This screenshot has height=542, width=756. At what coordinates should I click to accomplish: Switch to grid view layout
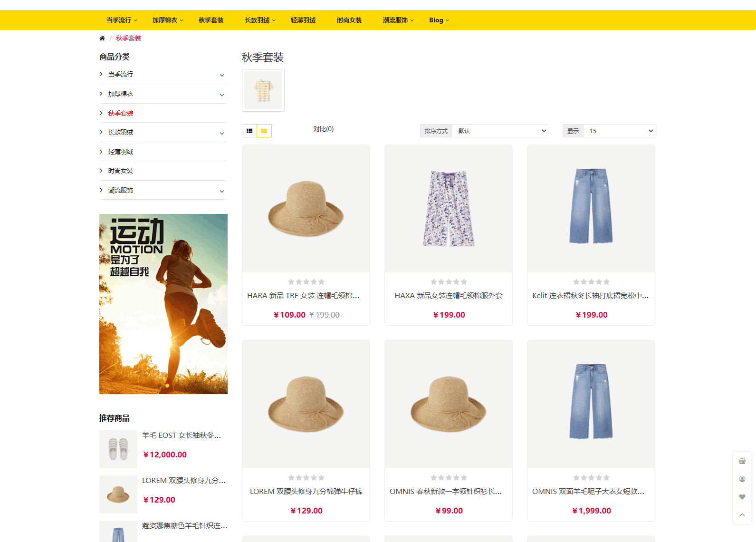pos(264,131)
